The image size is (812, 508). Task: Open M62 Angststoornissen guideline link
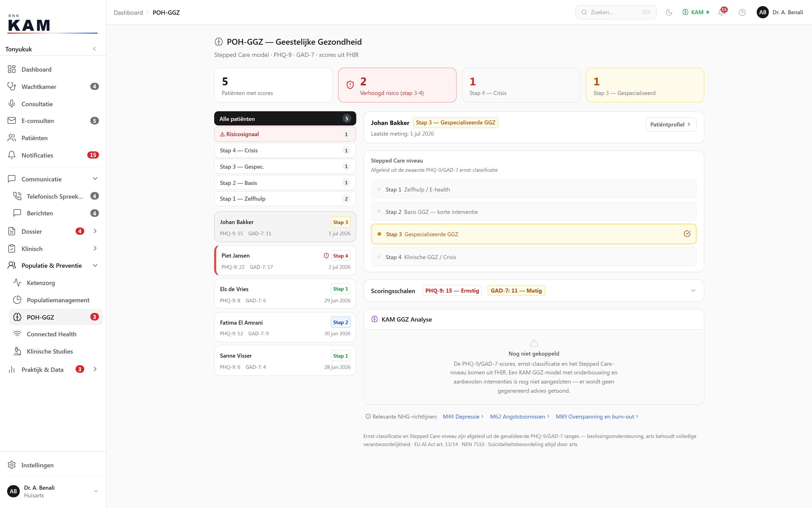pyautogui.click(x=520, y=417)
